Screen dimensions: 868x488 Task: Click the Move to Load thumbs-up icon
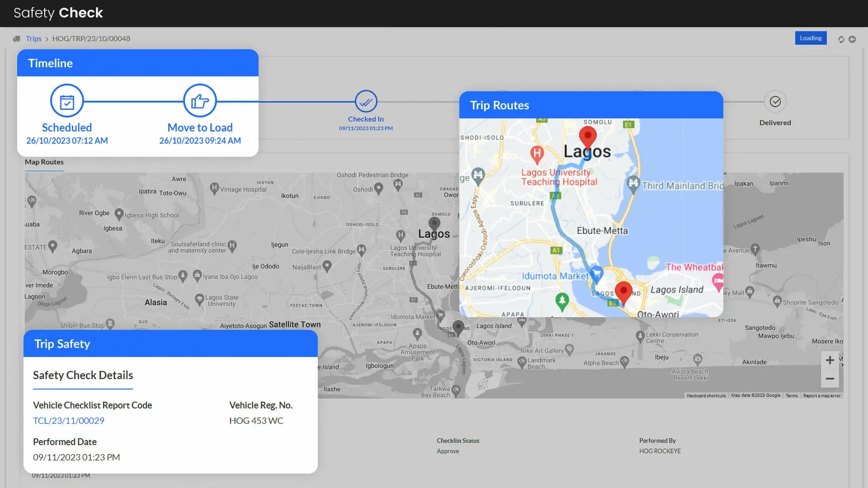[200, 101]
